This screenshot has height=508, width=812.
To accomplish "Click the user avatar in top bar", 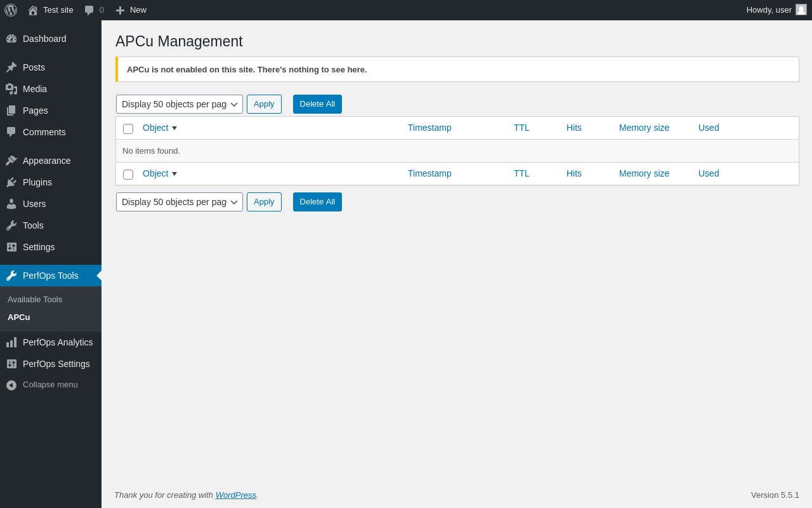I will [801, 10].
